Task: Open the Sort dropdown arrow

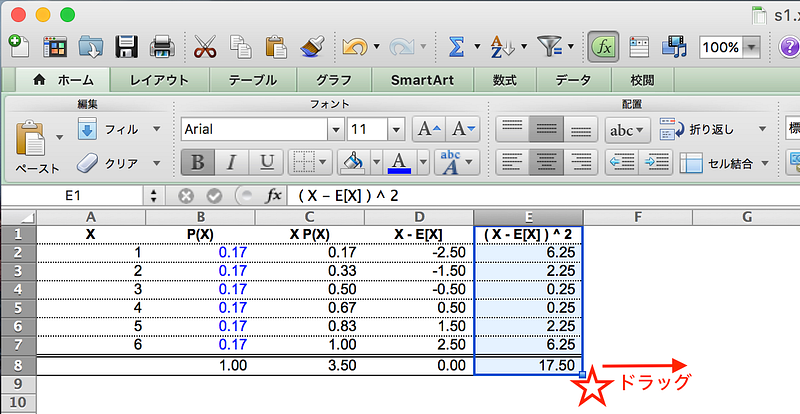Action: click(524, 47)
